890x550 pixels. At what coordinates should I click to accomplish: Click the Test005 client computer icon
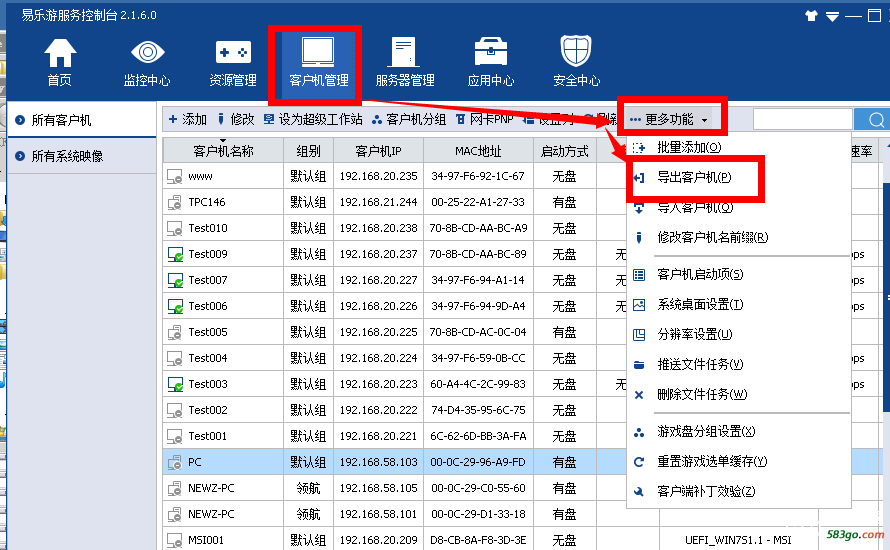[175, 332]
